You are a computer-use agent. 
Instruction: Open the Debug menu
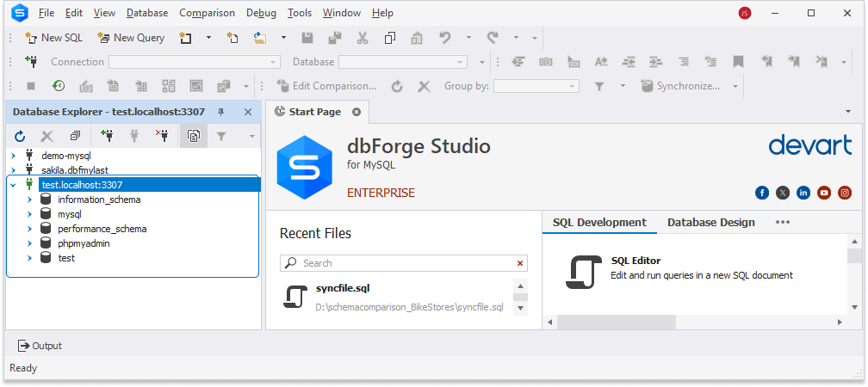point(261,13)
